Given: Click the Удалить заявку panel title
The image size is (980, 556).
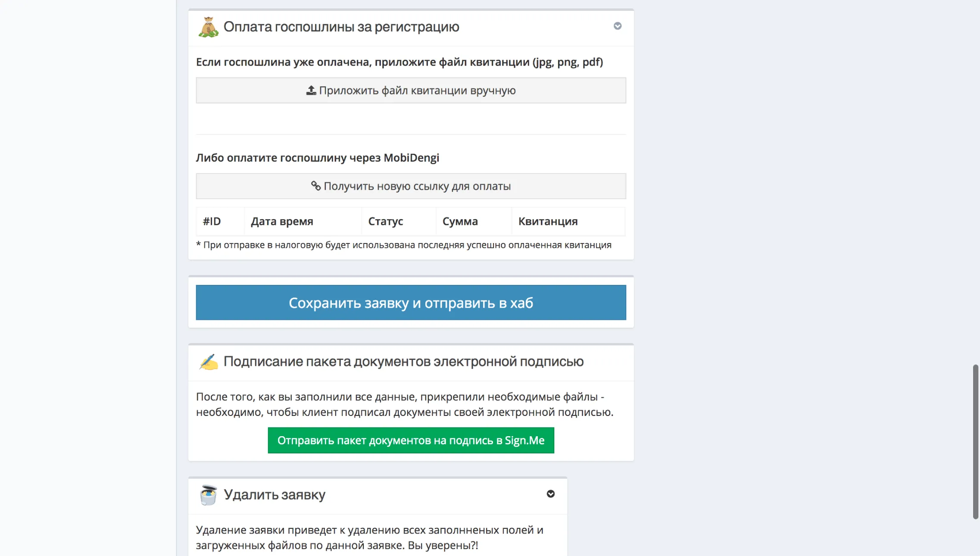Looking at the screenshot, I should point(275,495).
